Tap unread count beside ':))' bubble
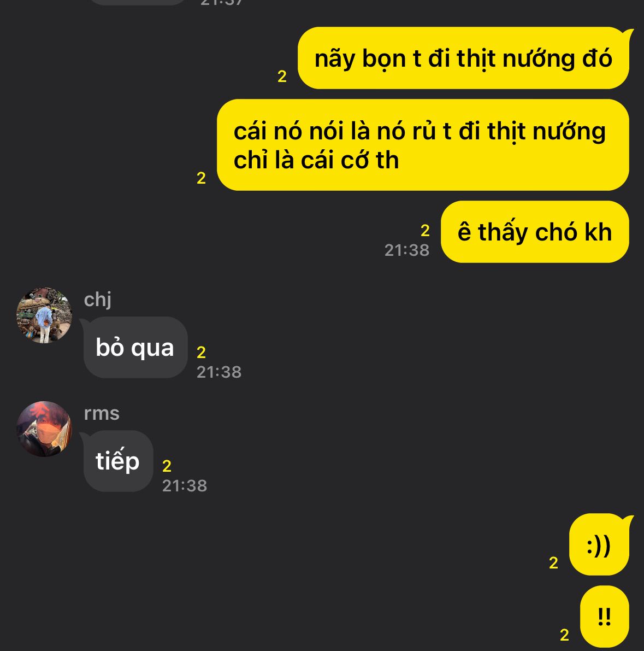 pyautogui.click(x=553, y=563)
